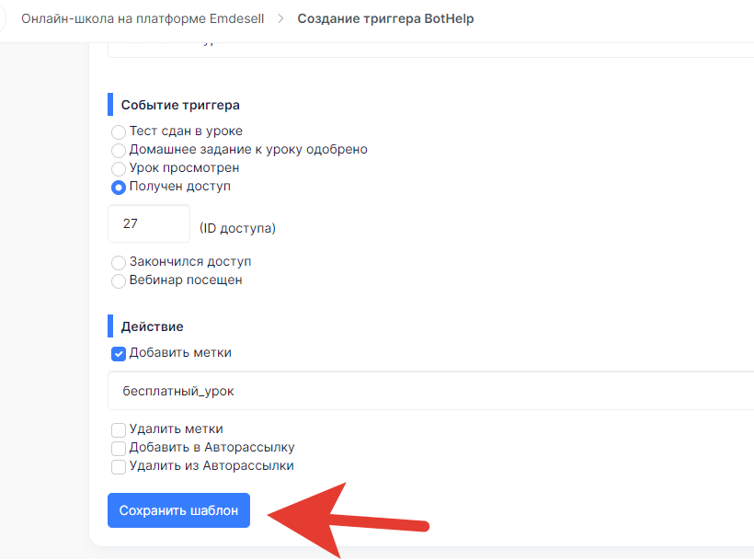754x560 pixels.
Task: Select the 'Вебинар посещен' radio option
Action: pos(119,280)
